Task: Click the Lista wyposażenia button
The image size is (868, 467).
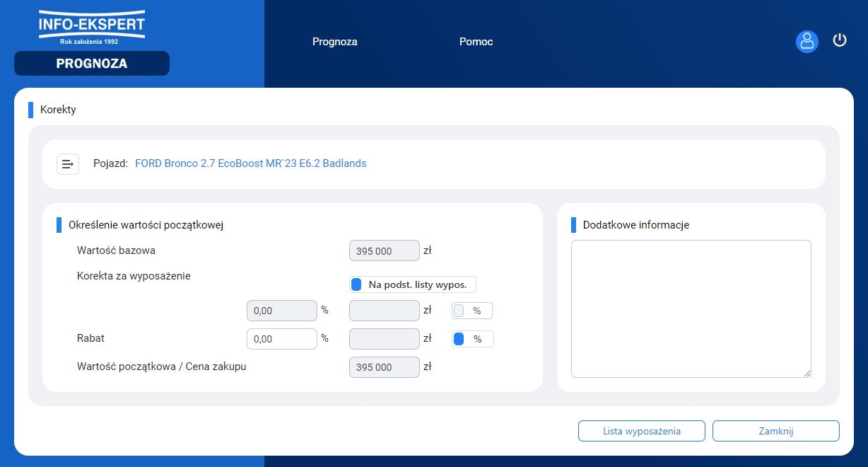Action: 641,431
